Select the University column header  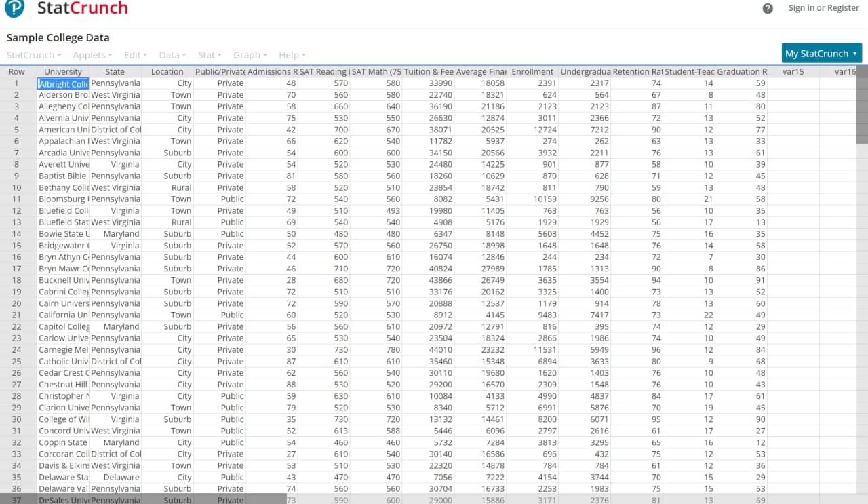click(x=63, y=71)
